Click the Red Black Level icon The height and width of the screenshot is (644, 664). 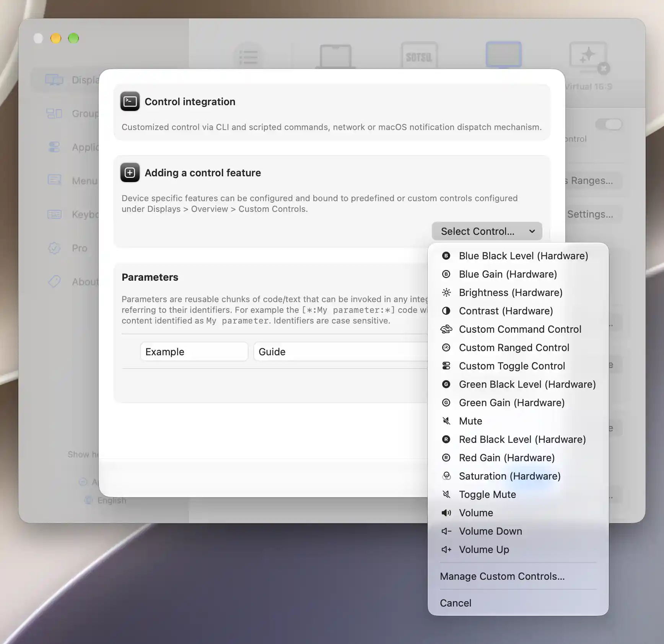[x=446, y=439]
